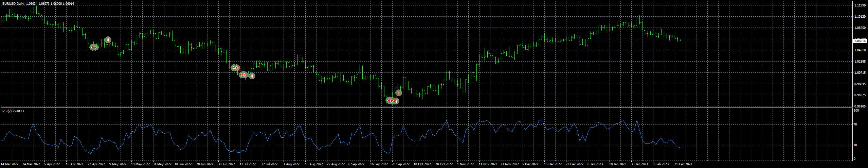Select the red entry arrows at the 1.00715 level in July
This screenshot has width=868, height=168.
(243, 75)
